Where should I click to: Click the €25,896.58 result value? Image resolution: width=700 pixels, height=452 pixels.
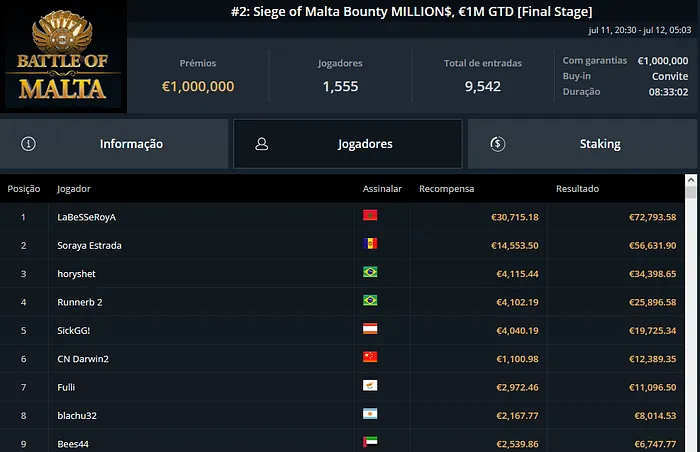[x=653, y=302]
